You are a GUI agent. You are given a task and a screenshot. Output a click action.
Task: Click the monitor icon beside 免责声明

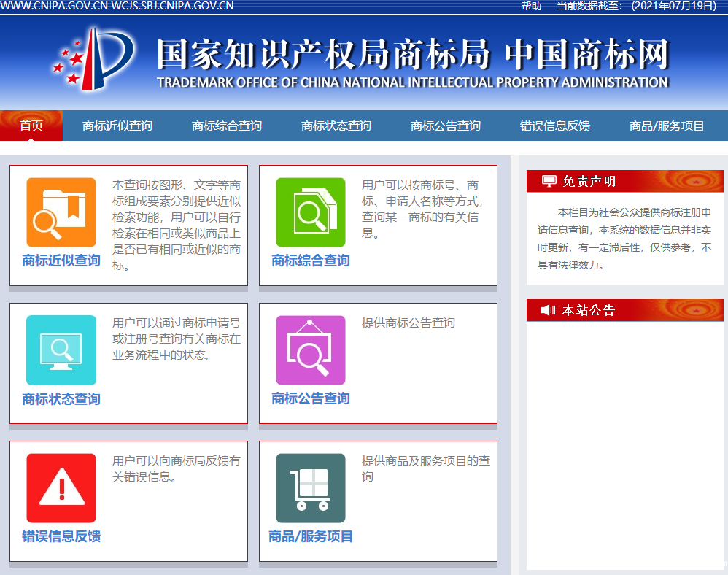[549, 181]
